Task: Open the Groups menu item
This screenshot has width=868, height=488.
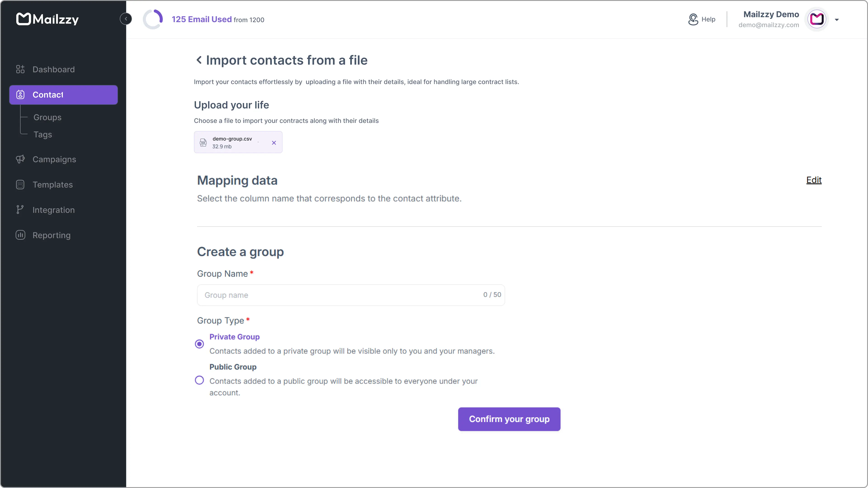Action: click(x=47, y=117)
